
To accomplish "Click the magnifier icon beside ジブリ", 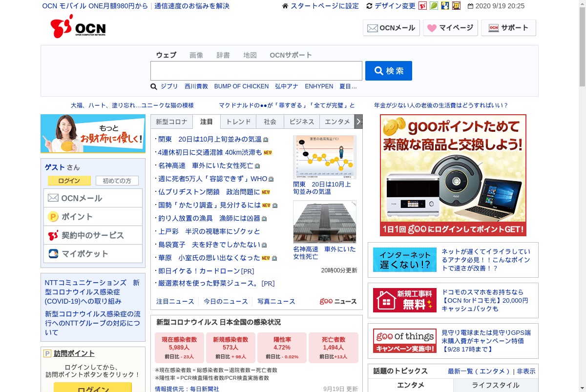I will tap(154, 86).
